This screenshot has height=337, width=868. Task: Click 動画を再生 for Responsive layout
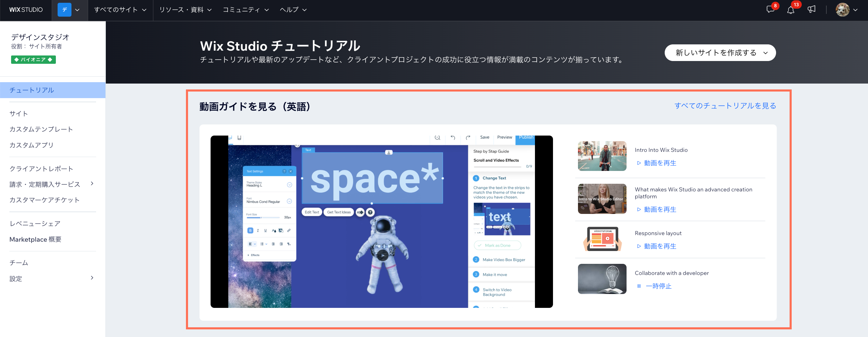click(660, 246)
